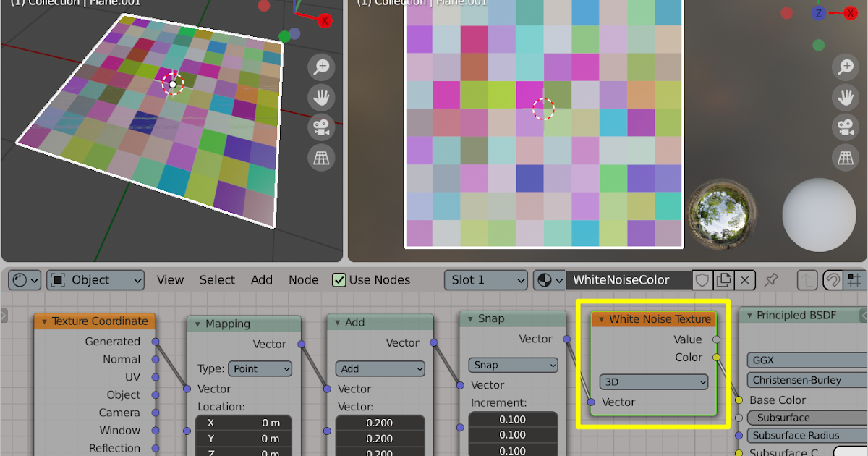This screenshot has width=868, height=456.
Task: Click the orthographic grid icon in the left viewport
Action: click(x=321, y=158)
